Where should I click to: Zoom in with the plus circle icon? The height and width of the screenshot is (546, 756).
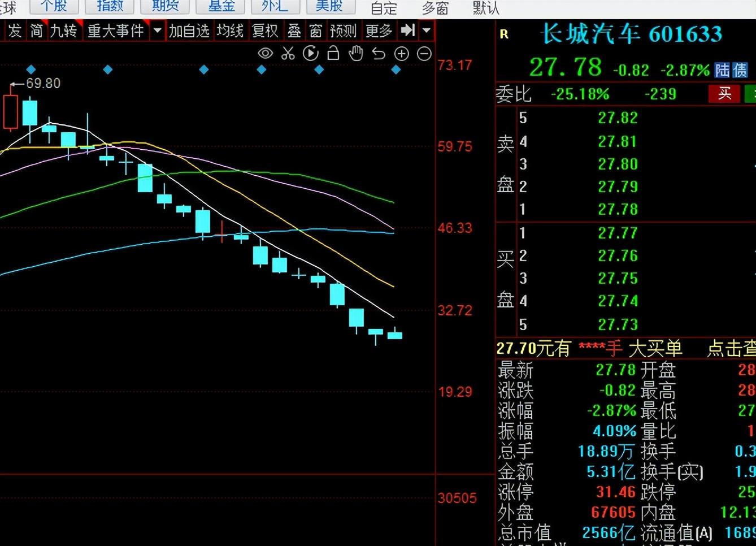[x=402, y=54]
